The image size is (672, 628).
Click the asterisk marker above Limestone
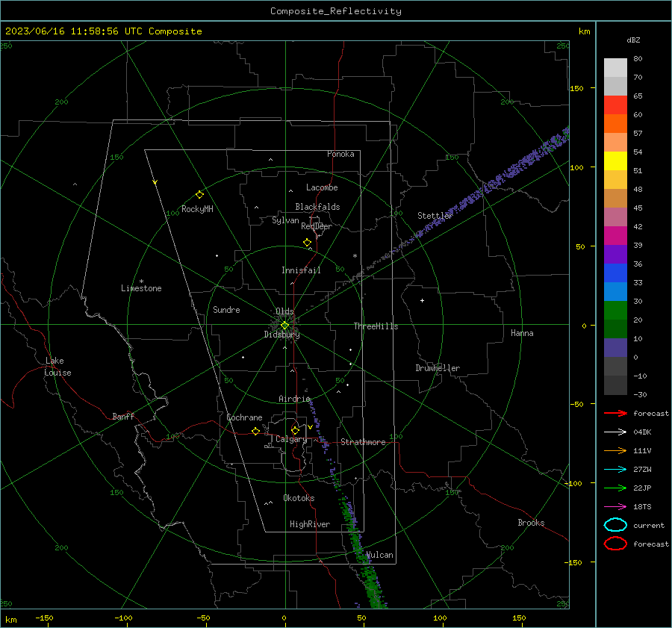tap(141, 282)
